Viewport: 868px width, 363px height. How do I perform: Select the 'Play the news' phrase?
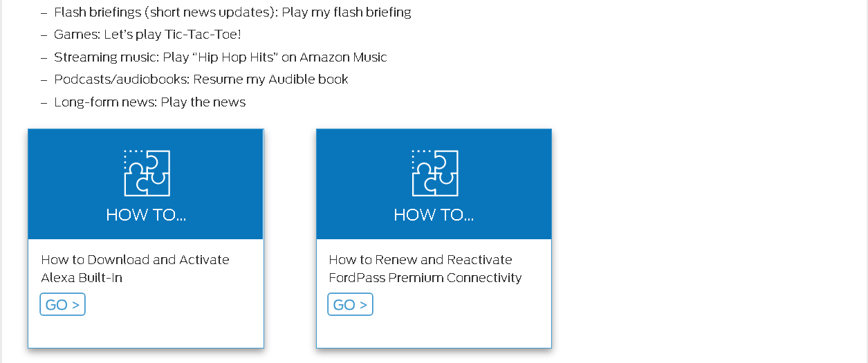click(x=203, y=102)
